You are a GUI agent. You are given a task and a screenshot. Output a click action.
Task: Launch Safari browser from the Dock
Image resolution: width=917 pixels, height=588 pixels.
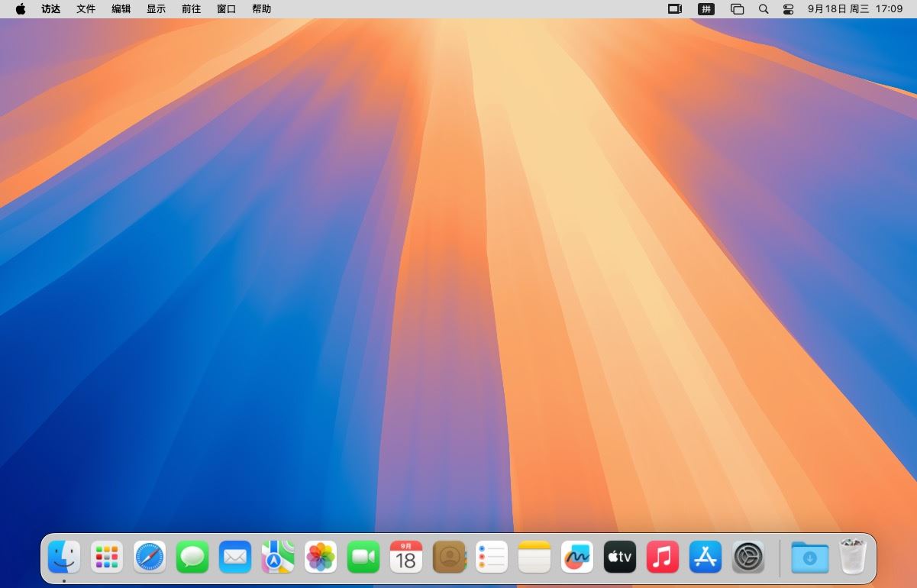pos(150,557)
